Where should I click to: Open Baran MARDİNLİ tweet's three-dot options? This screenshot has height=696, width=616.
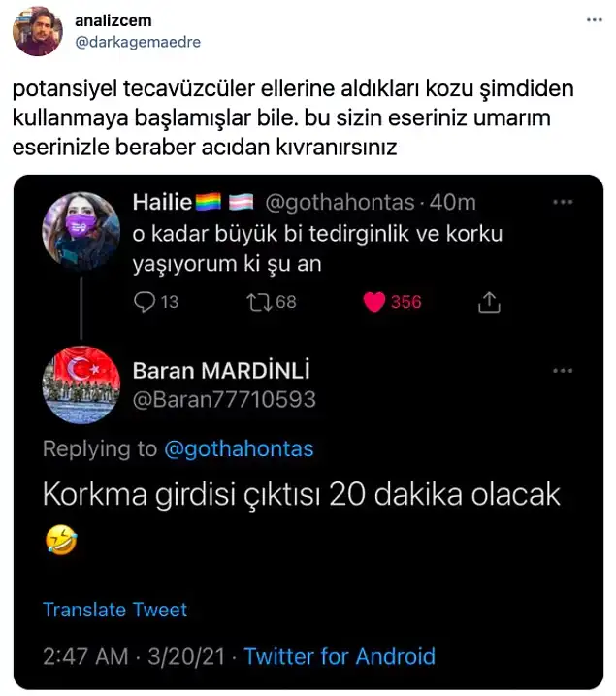coord(563,371)
